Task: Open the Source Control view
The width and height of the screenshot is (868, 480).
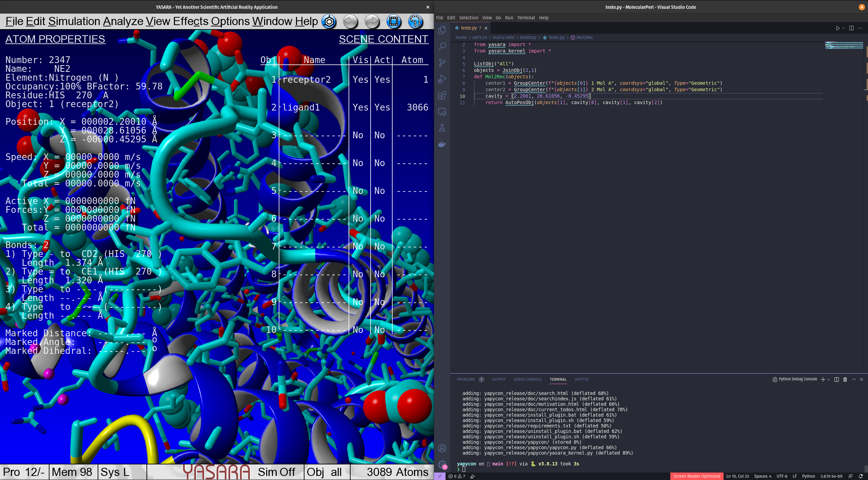Action: click(442, 63)
